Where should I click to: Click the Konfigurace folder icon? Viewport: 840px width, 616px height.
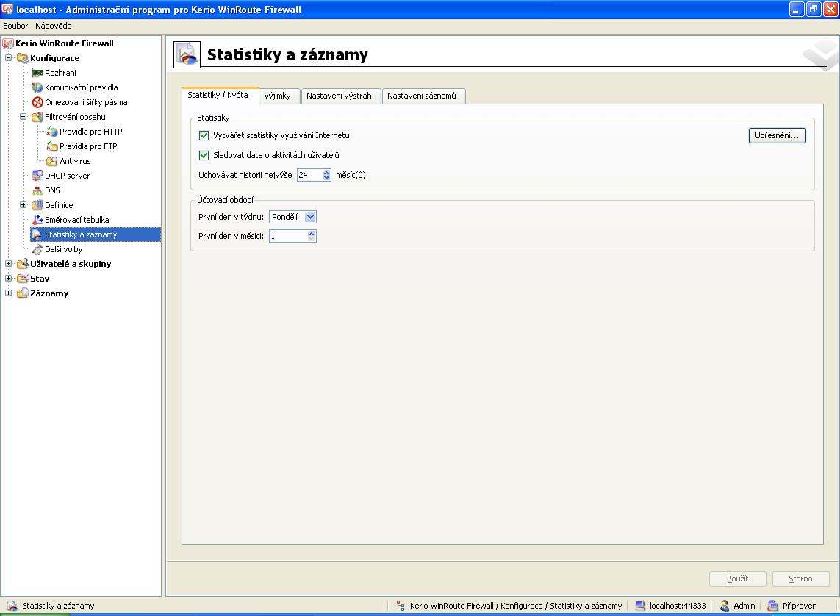coord(23,58)
